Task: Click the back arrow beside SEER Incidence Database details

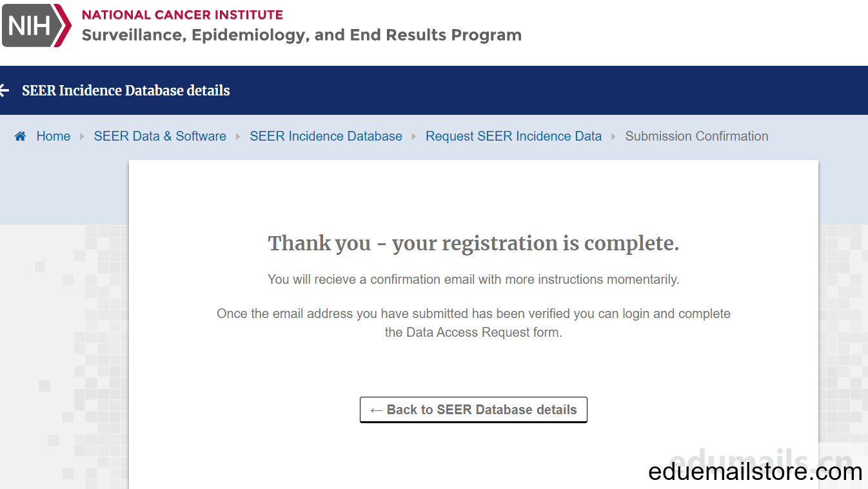Action: (4, 90)
